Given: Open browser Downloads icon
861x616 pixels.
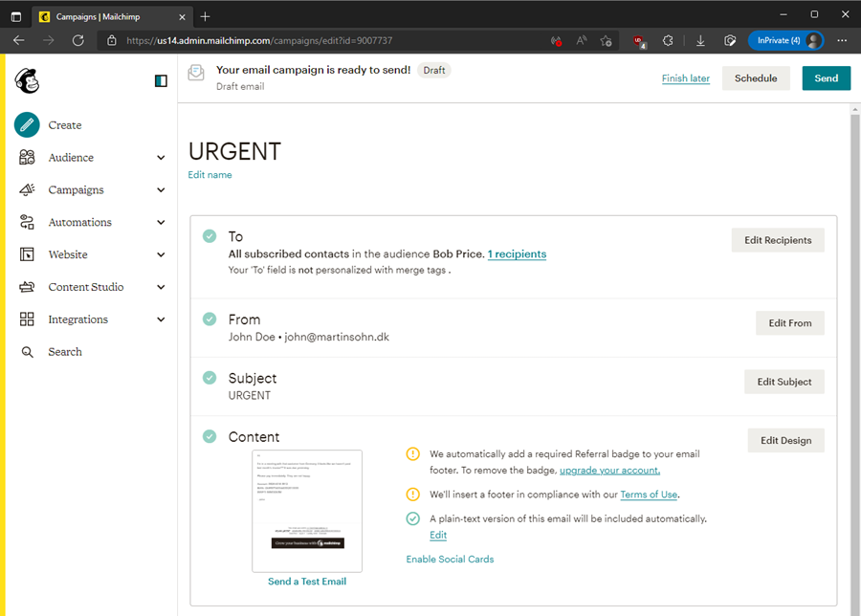Looking at the screenshot, I should (700, 40).
